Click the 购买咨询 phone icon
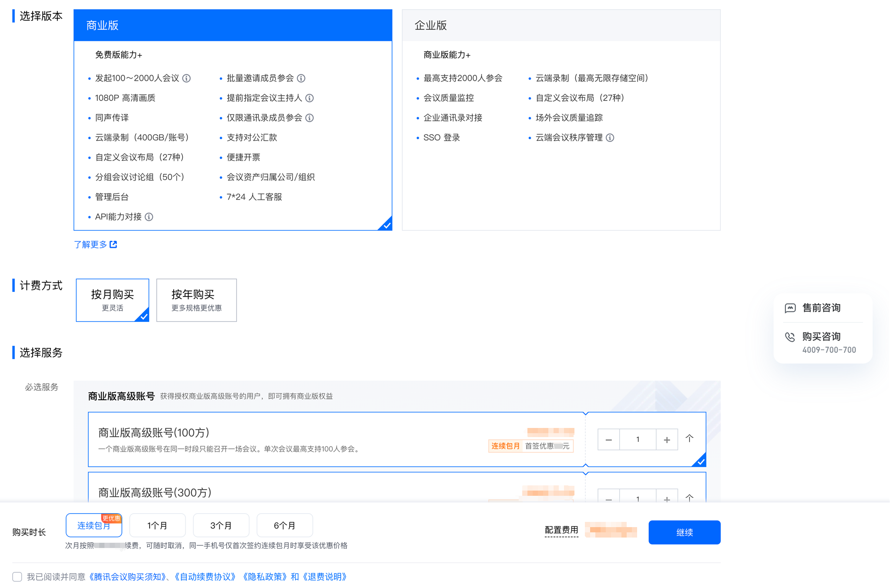893x588 pixels. click(x=790, y=337)
